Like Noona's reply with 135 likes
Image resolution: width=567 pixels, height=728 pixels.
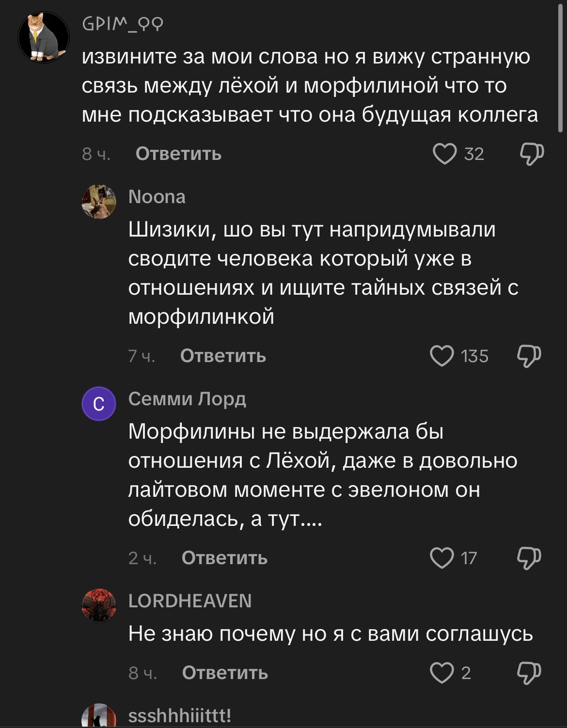(442, 356)
